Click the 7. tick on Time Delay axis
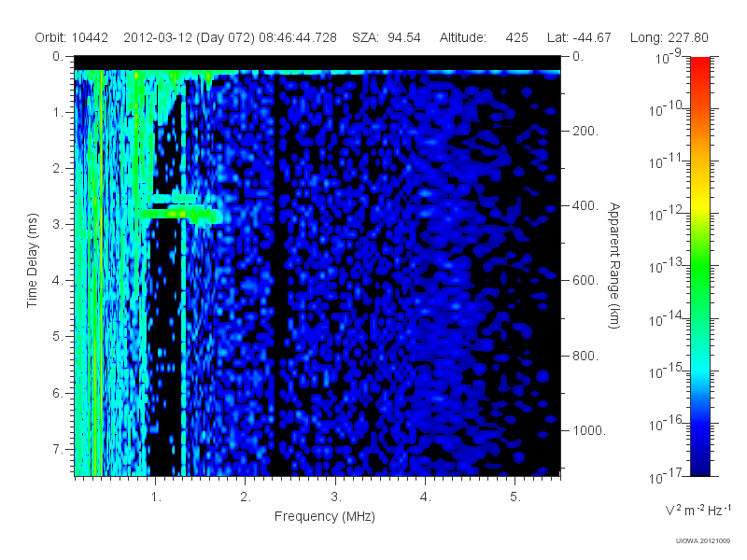747x560 pixels. coord(58,449)
